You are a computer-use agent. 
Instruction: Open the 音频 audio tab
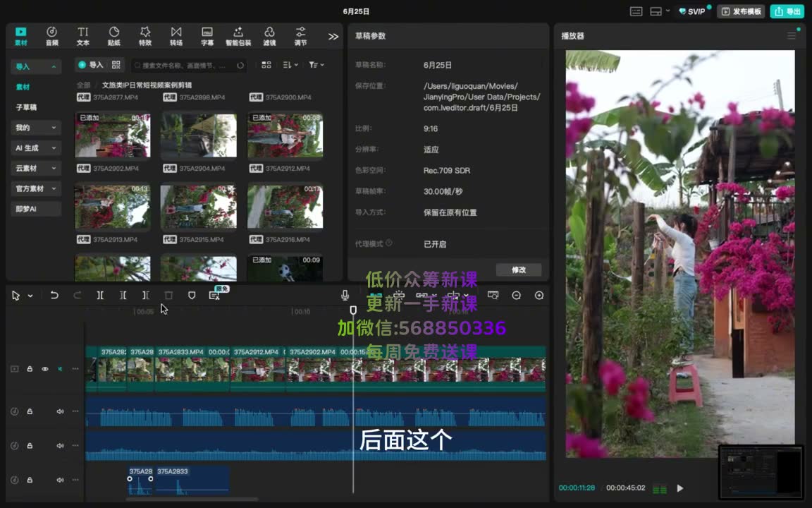click(51, 36)
